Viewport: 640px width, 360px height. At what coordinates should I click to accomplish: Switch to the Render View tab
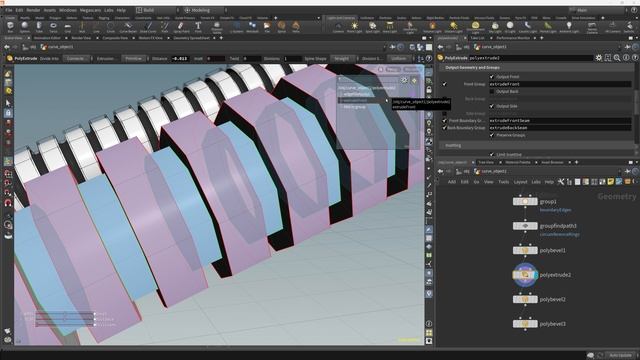coord(81,38)
